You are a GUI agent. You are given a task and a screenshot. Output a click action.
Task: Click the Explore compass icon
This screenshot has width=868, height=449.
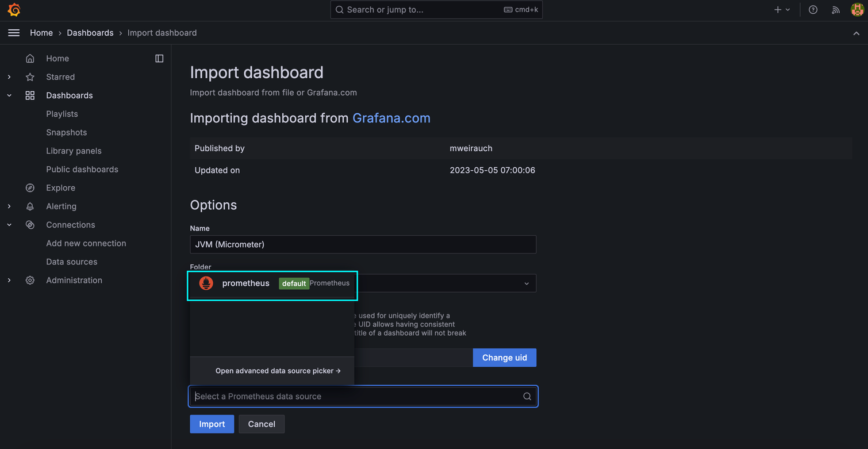pyautogui.click(x=30, y=188)
